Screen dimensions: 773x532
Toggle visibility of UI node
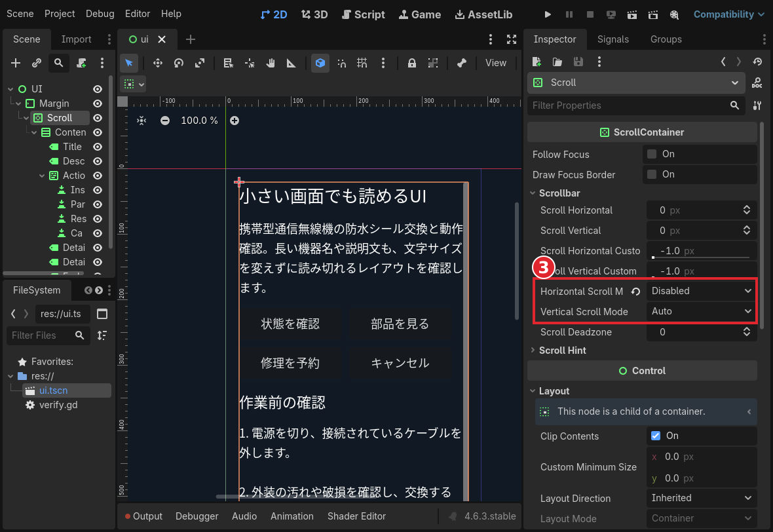(x=98, y=89)
